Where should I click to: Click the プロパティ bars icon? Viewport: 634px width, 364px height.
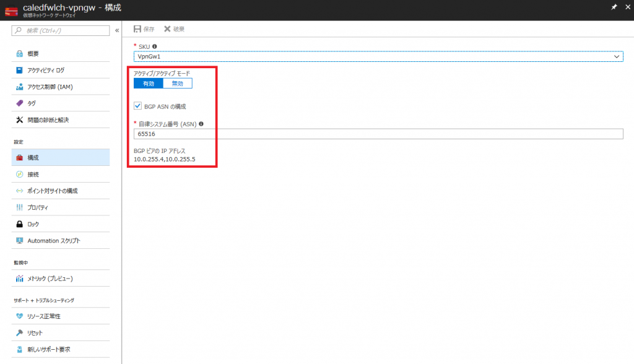[19, 207]
